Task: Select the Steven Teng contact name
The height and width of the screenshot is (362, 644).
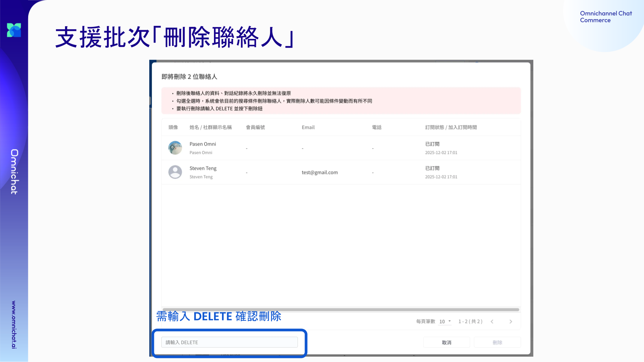Action: pyautogui.click(x=203, y=168)
